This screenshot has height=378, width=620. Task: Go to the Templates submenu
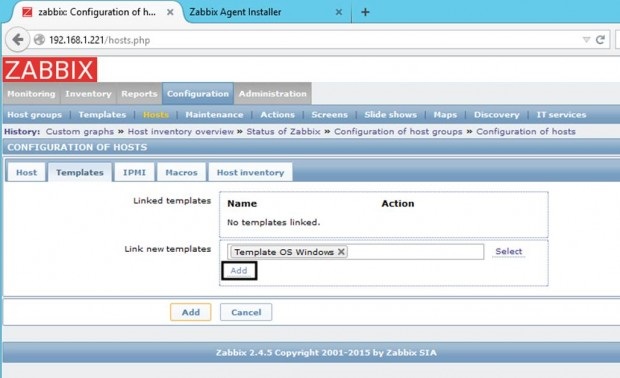102,115
